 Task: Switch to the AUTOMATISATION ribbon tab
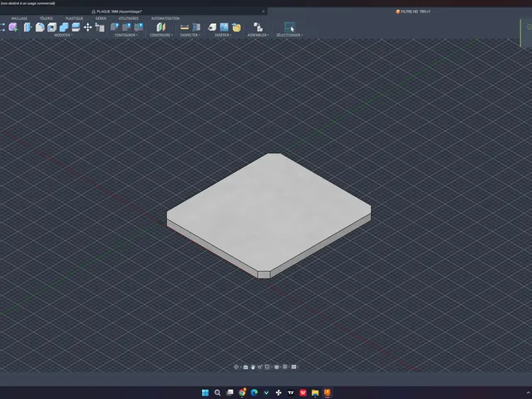(x=165, y=18)
